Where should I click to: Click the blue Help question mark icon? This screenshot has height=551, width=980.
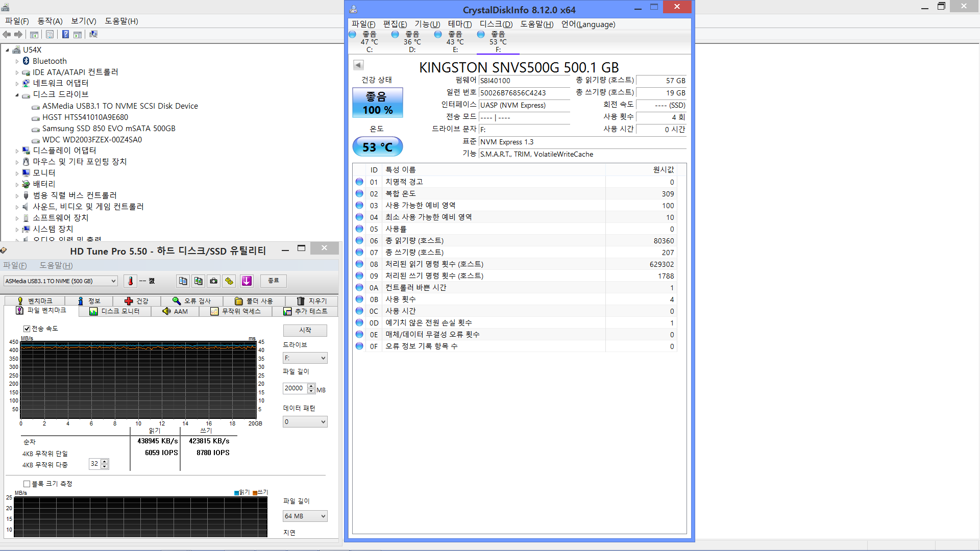[x=65, y=34]
